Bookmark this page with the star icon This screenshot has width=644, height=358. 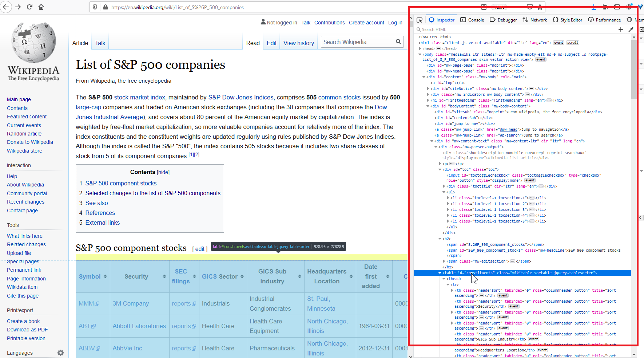pos(540,7)
